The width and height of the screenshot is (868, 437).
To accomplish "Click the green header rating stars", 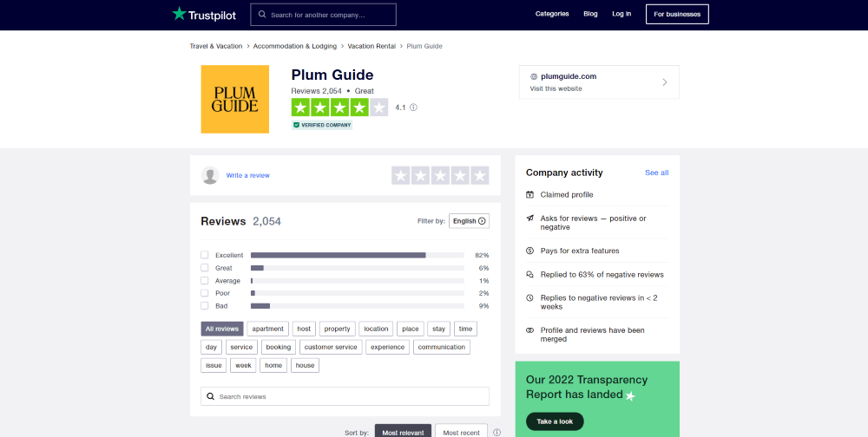I will [340, 108].
